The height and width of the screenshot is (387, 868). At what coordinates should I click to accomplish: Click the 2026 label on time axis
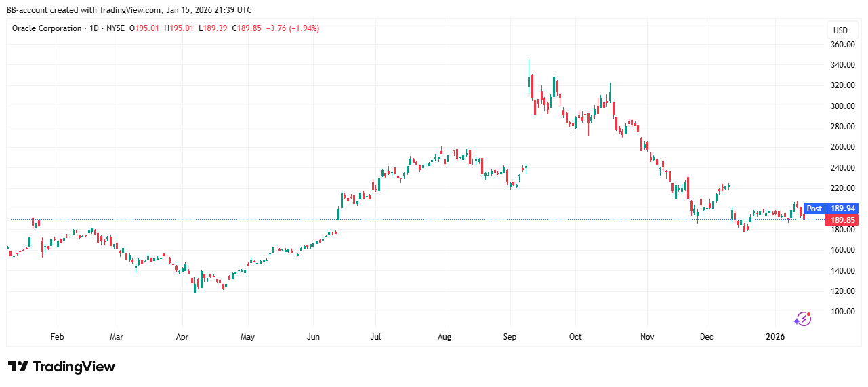pos(774,336)
